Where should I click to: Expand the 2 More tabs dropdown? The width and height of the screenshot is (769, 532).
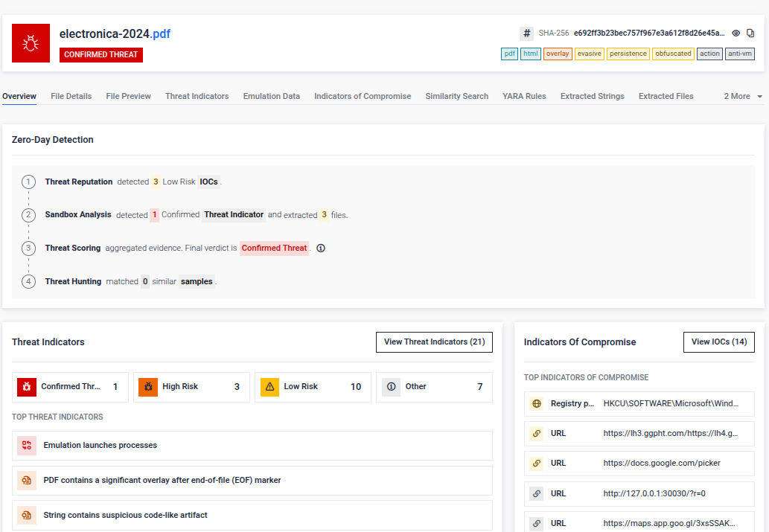743,96
